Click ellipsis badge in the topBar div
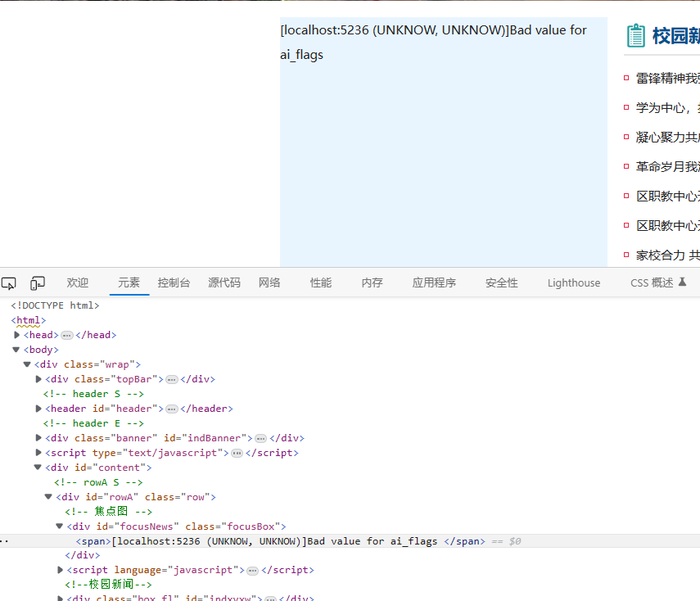Image resolution: width=700 pixels, height=601 pixels. click(172, 379)
